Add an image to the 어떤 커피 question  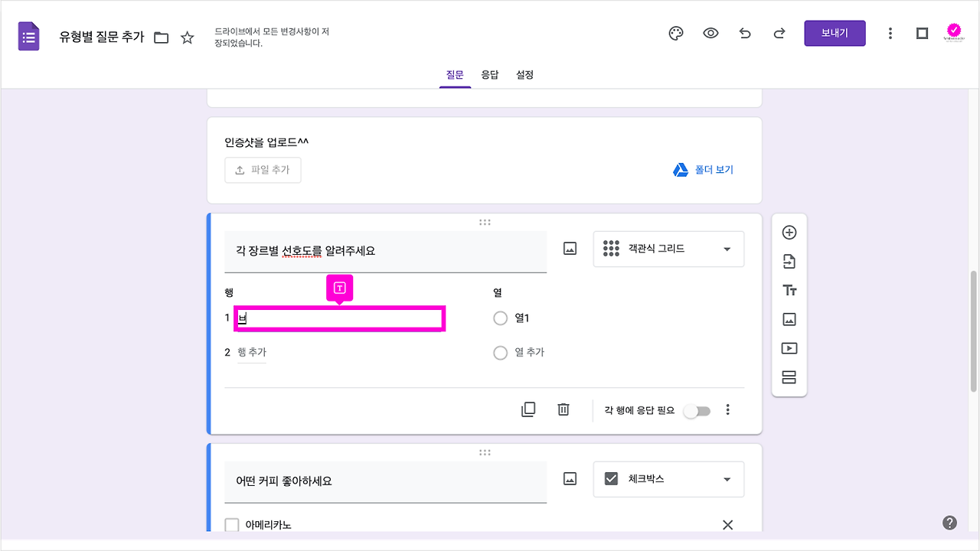click(x=570, y=478)
